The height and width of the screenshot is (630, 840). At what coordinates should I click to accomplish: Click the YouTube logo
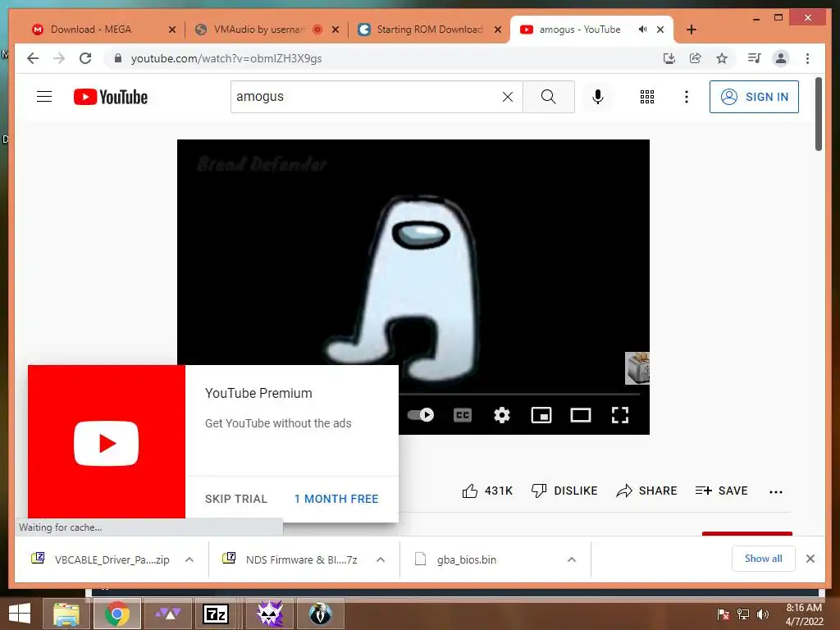(111, 97)
